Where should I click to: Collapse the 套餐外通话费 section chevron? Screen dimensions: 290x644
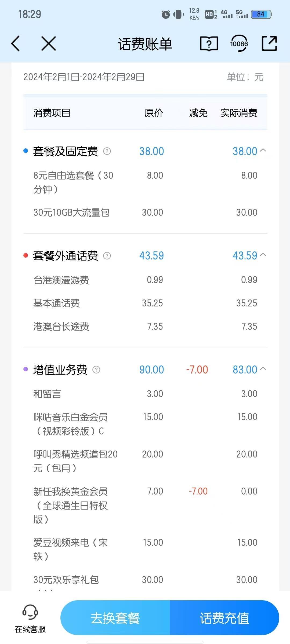263,255
